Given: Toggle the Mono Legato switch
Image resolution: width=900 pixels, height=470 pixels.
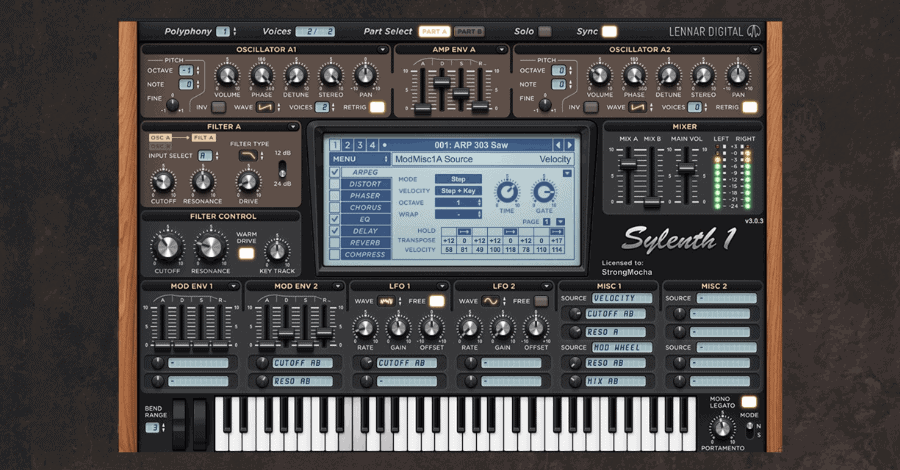Looking at the screenshot, I should coord(748,401).
